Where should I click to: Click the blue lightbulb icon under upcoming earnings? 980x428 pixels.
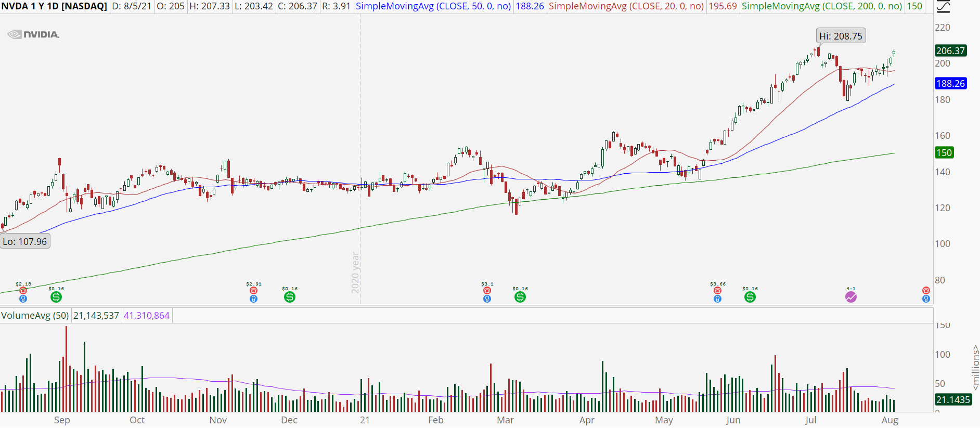coord(926,299)
